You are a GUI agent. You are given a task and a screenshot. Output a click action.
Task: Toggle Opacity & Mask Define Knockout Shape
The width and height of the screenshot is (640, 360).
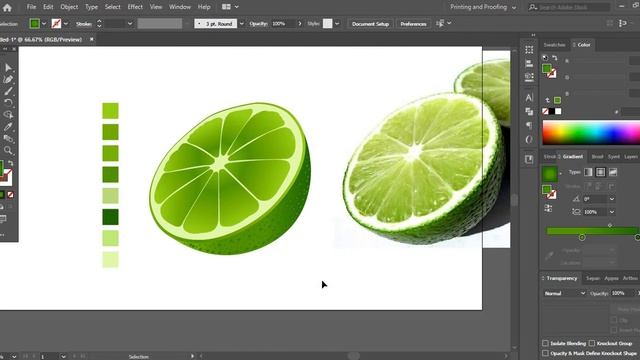point(545,353)
